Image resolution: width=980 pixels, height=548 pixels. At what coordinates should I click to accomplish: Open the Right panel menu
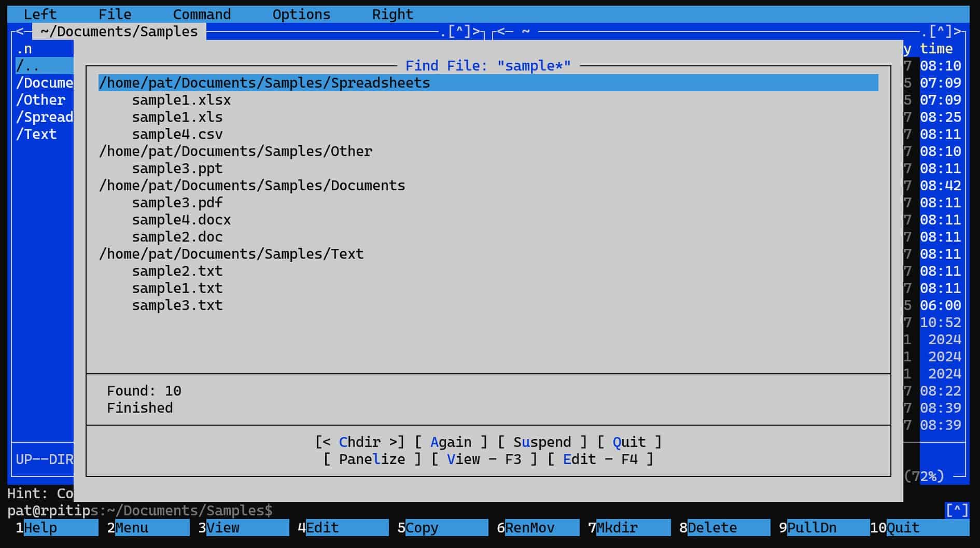click(393, 15)
